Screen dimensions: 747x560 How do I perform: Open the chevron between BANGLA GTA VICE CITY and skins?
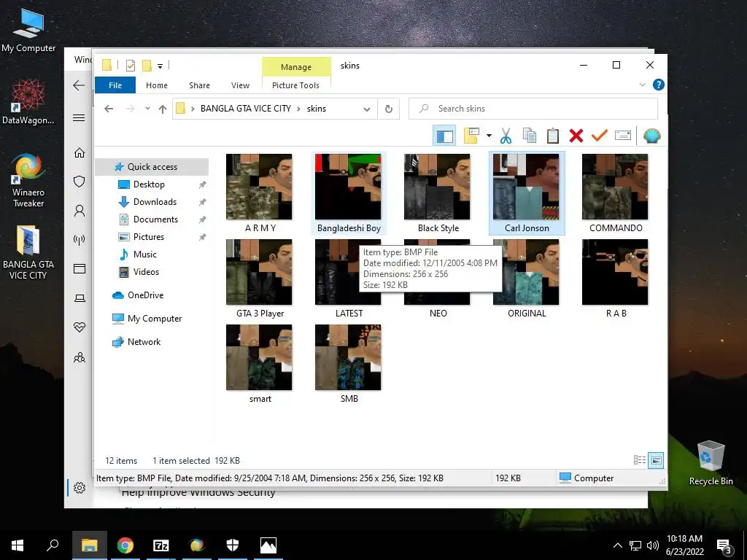pyautogui.click(x=298, y=109)
